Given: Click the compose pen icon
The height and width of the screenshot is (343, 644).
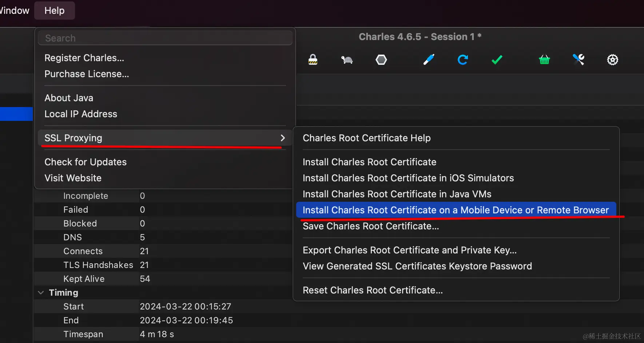Looking at the screenshot, I should click(429, 59).
